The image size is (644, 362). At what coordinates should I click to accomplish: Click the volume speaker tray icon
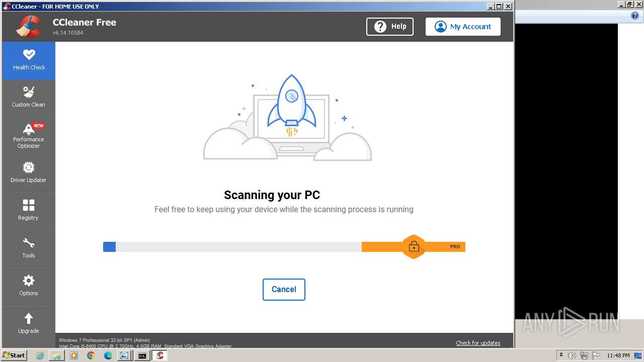tap(572, 355)
